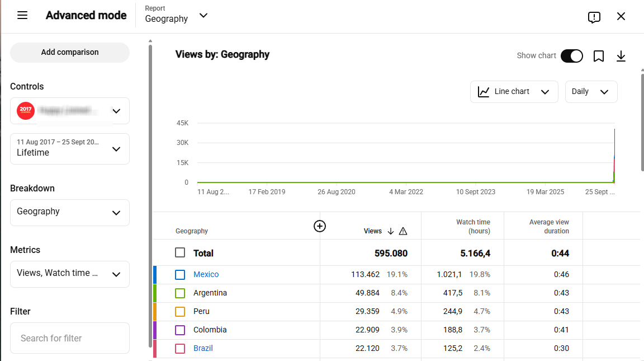This screenshot has width=644, height=361.
Task: Open the Line chart type dropdown
Action: (514, 92)
